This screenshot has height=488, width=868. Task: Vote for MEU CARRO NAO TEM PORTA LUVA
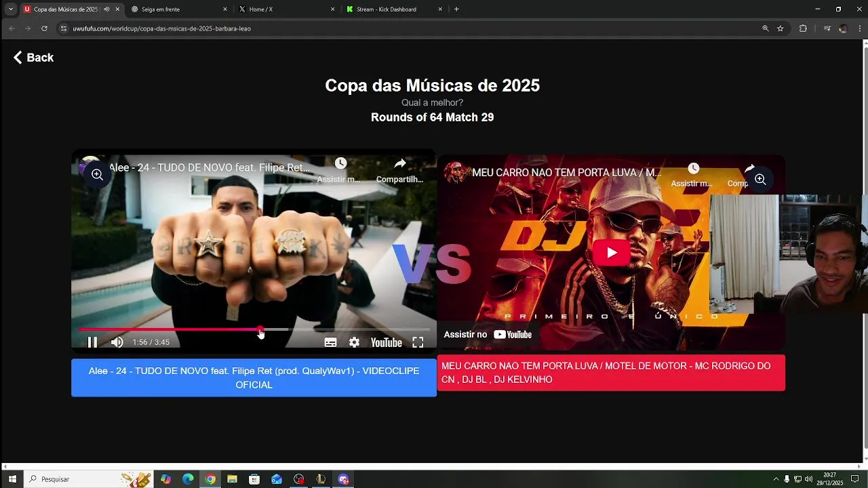(x=611, y=373)
